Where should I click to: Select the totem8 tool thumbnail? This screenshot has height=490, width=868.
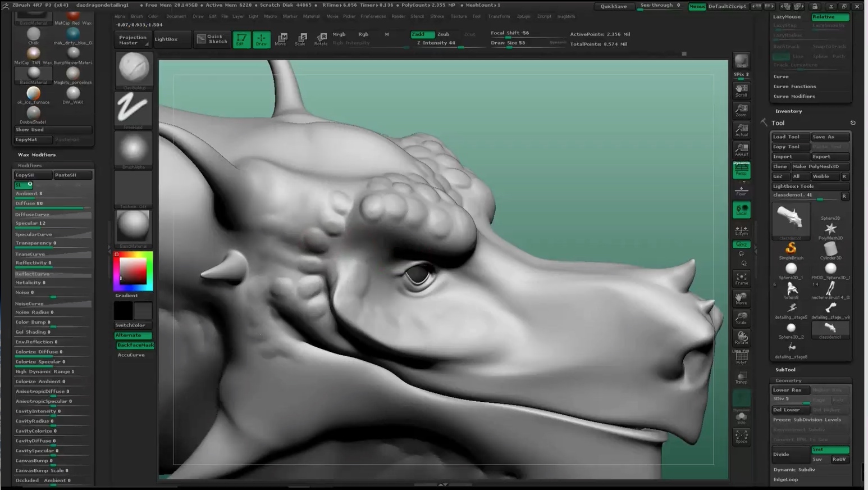click(791, 291)
